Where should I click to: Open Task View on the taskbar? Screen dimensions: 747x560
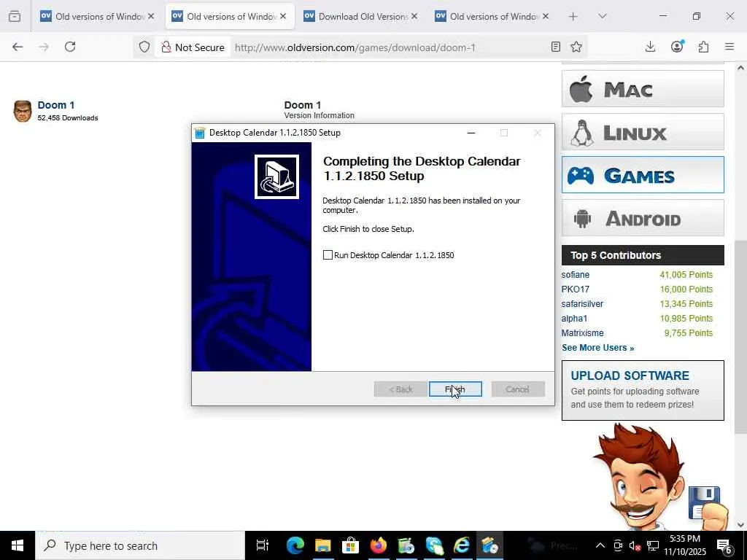[x=263, y=545]
